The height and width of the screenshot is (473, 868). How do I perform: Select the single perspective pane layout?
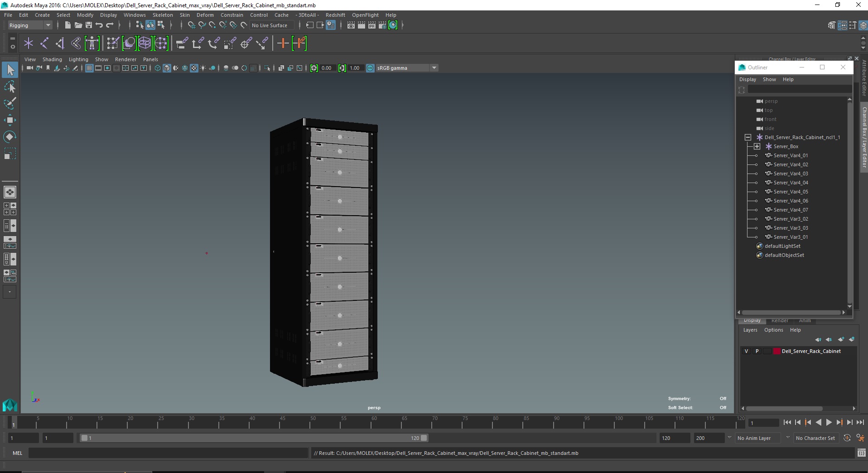(x=10, y=192)
